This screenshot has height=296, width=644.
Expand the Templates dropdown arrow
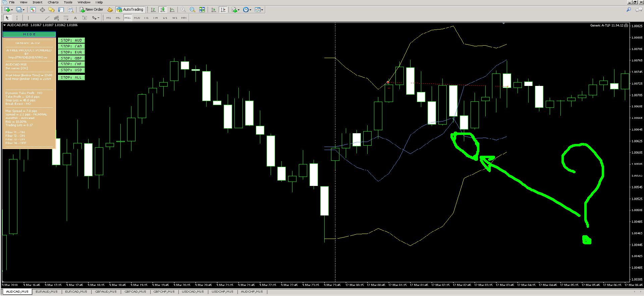[x=262, y=10]
